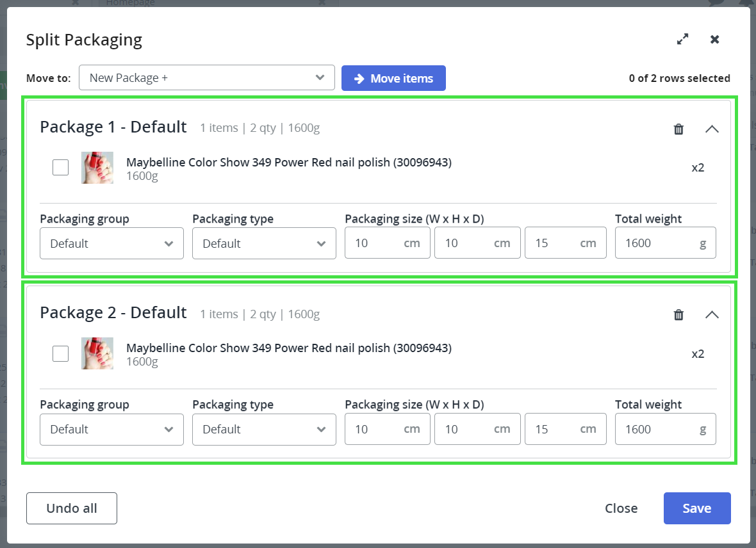The height and width of the screenshot is (548, 756).
Task: Open Package 1 Packaging group dropdown
Action: pos(111,244)
